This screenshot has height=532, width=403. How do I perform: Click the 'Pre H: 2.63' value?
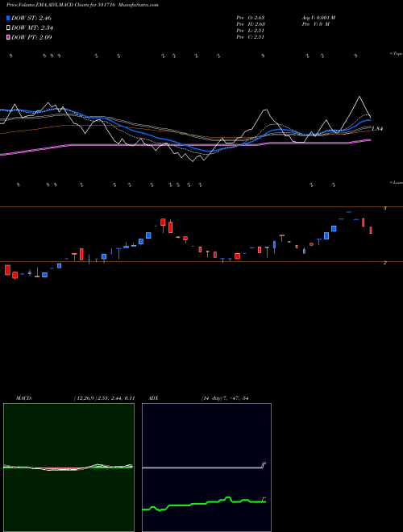coord(251,24)
